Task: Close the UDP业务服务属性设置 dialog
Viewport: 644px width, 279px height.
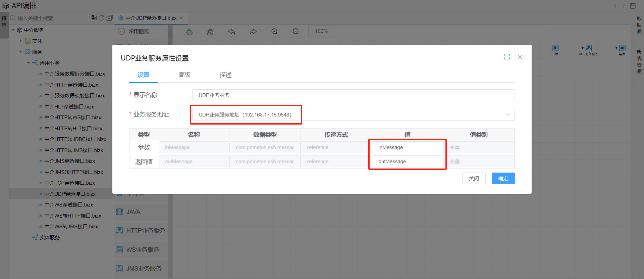Action: click(x=520, y=57)
